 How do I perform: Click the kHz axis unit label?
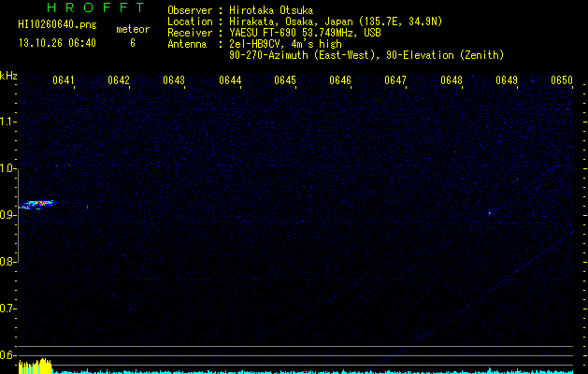click(x=8, y=76)
